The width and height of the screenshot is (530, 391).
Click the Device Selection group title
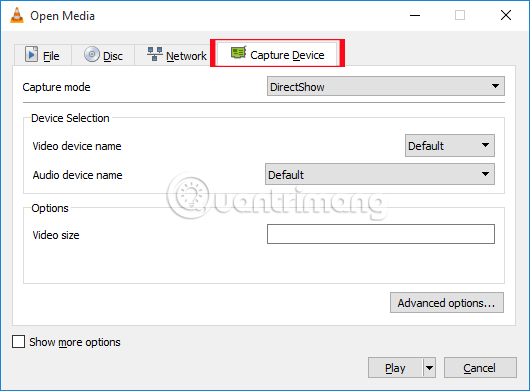pyautogui.click(x=70, y=118)
